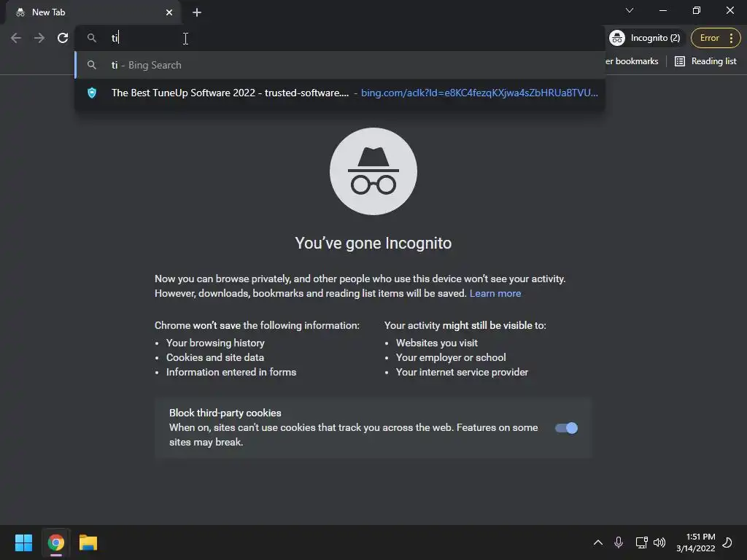This screenshot has width=747, height=560.
Task: Click the incognito avatar icon in toolbar
Action: pyautogui.click(x=617, y=38)
